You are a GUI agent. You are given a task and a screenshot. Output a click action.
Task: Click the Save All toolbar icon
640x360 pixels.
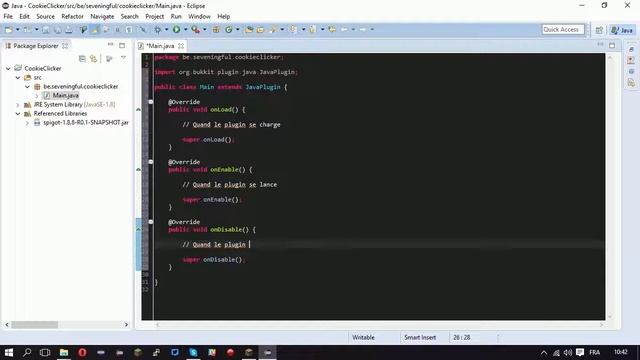point(57,29)
